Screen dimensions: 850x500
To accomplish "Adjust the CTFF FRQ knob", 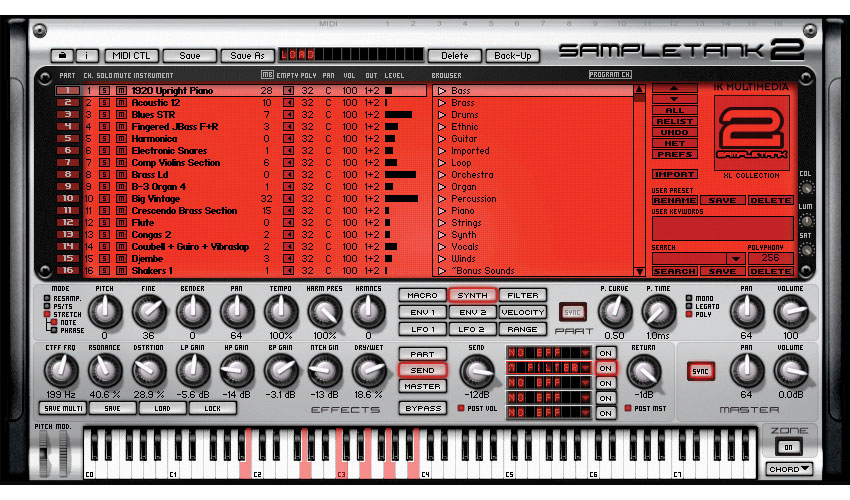I will [61, 370].
